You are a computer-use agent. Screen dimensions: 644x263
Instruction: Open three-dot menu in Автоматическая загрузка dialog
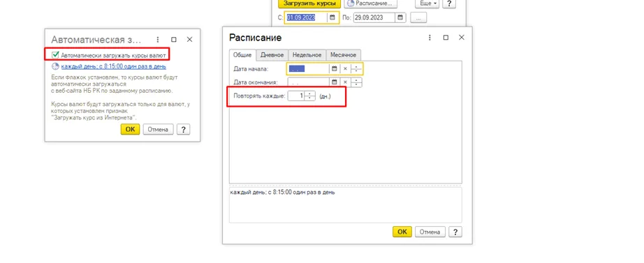point(158,39)
